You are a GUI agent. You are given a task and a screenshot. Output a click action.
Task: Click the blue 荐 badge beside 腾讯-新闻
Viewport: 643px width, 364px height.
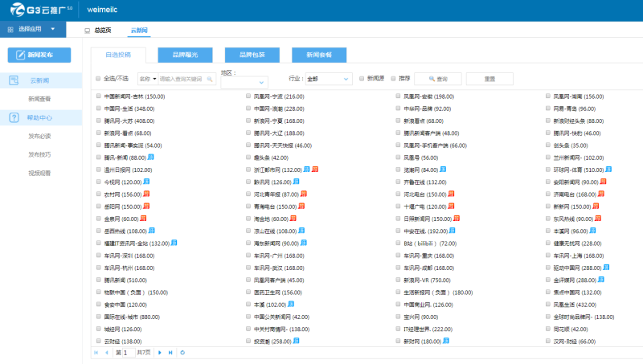pos(150,157)
